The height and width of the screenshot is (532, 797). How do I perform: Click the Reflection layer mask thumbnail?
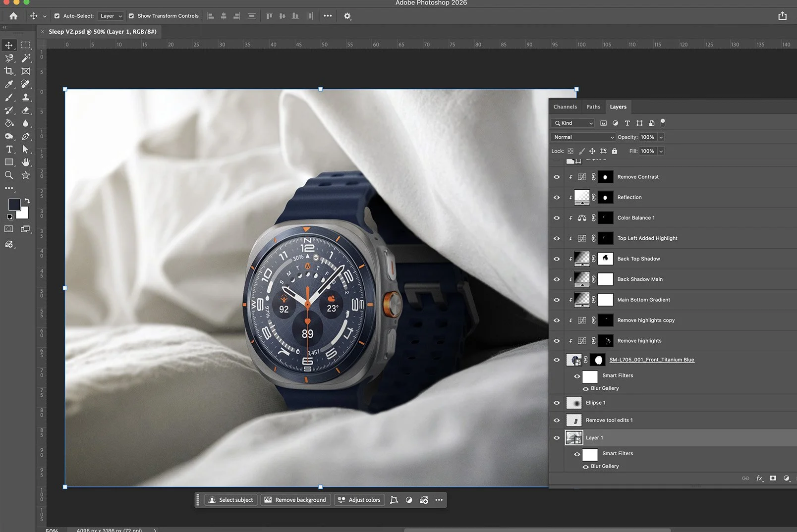click(606, 198)
